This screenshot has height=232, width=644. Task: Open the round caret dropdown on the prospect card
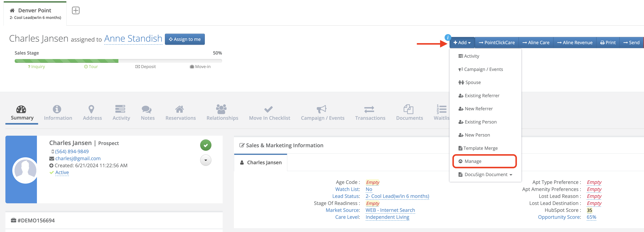206,160
